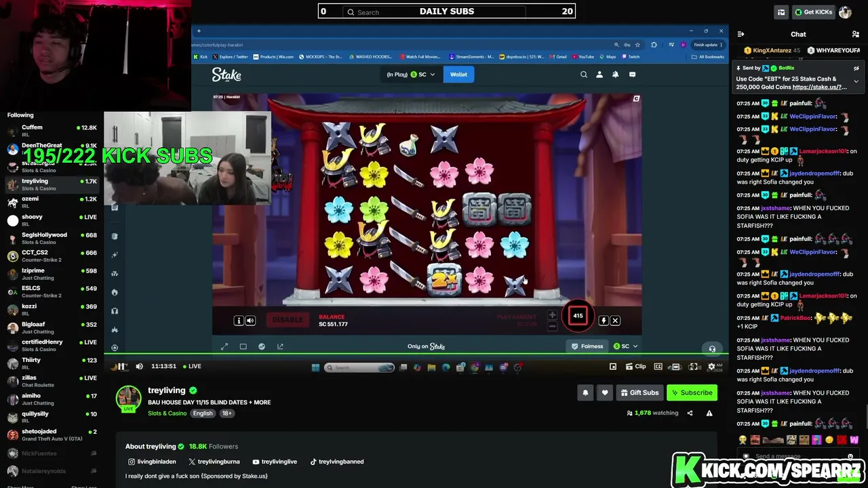This screenshot has height=488, width=868.
Task: Click Get KICKs button
Action: tap(813, 12)
